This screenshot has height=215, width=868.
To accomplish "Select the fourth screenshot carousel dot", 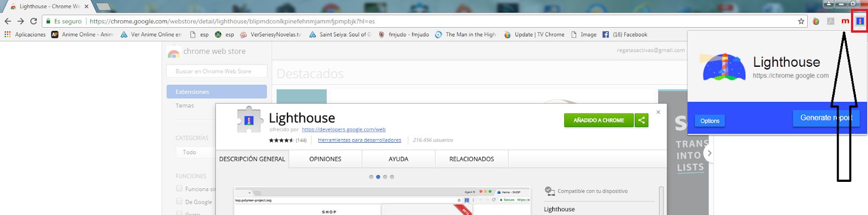I will [x=392, y=177].
